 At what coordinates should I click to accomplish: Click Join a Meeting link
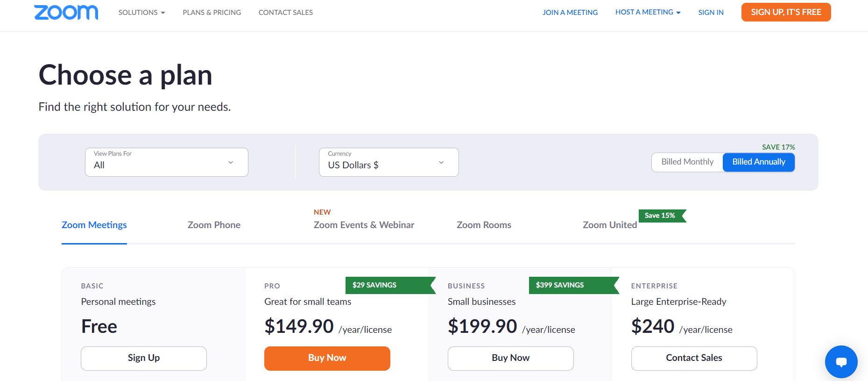click(x=570, y=13)
